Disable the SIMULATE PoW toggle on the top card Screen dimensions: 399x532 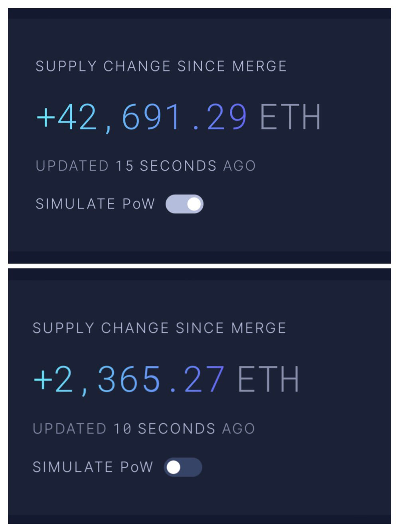pyautogui.click(x=184, y=204)
